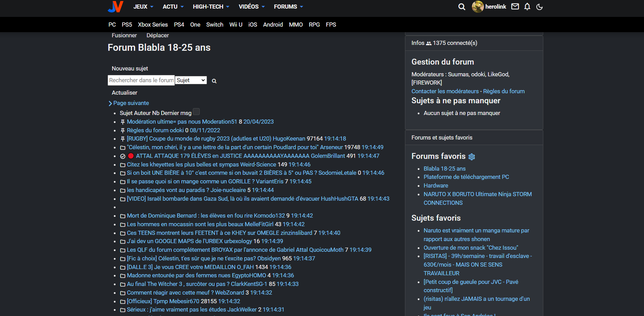Open last message time 19:14:49
Image resolution: width=644 pixels, height=316 pixels.
(372, 147)
